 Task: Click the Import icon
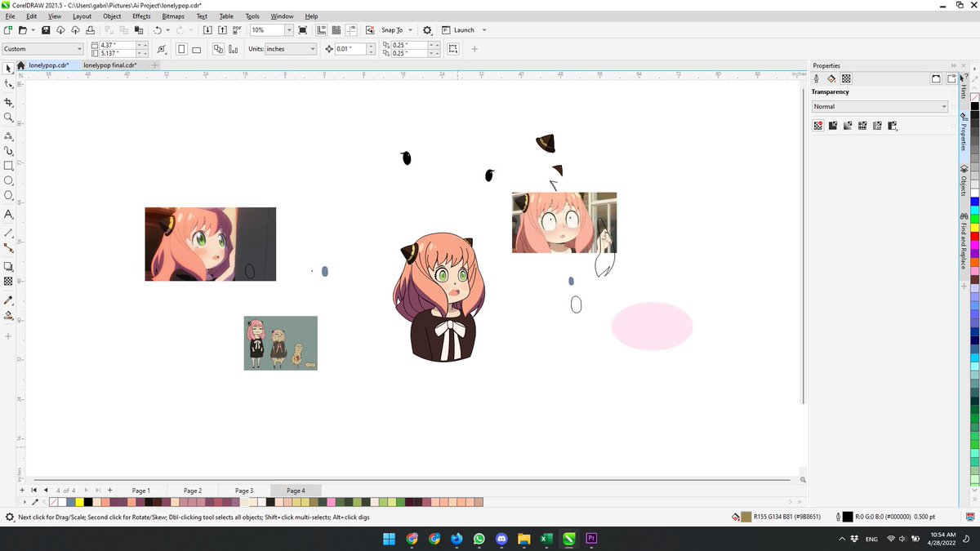[x=208, y=30]
